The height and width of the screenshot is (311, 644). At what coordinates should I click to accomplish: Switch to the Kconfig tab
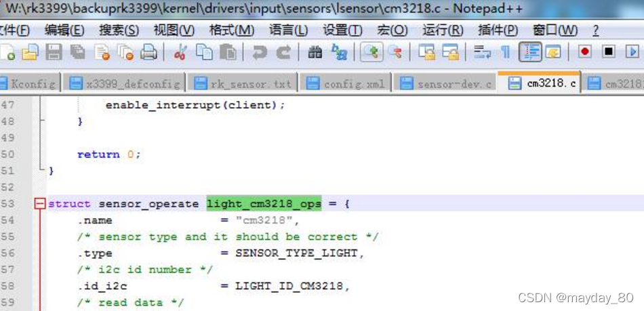coord(31,84)
